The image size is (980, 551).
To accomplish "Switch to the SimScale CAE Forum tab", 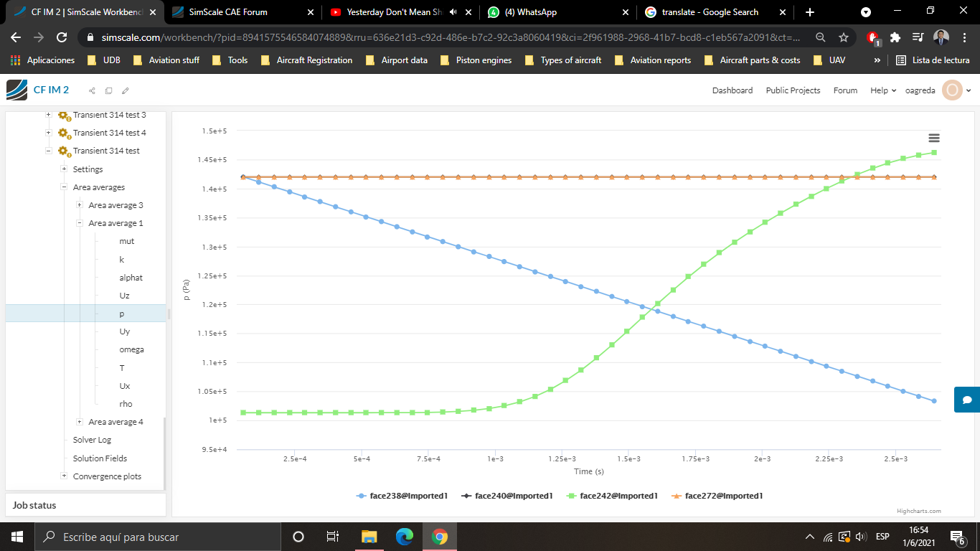I will point(244,12).
